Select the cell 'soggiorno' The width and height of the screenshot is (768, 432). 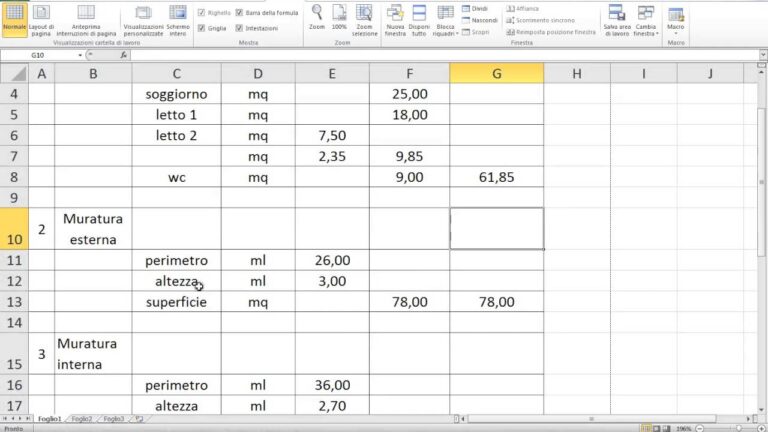(x=176, y=94)
